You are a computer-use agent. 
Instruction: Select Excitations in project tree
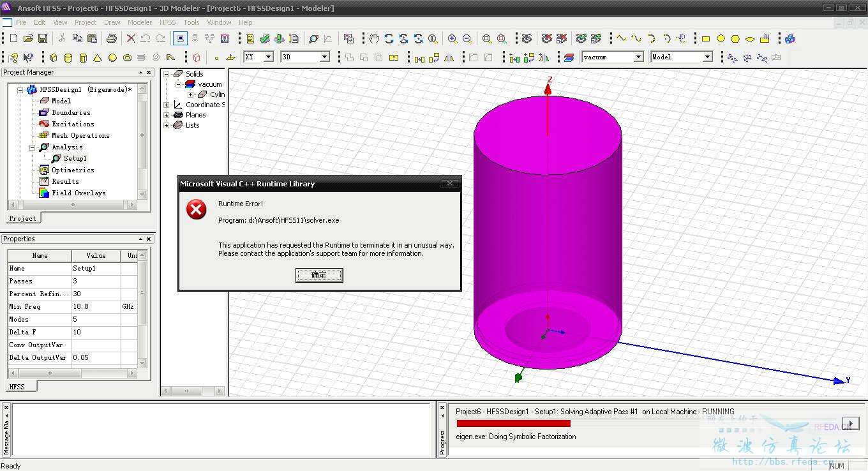tap(73, 124)
